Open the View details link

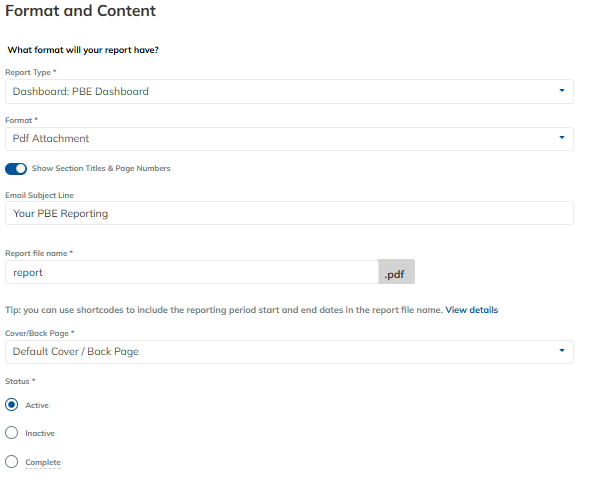point(472,310)
